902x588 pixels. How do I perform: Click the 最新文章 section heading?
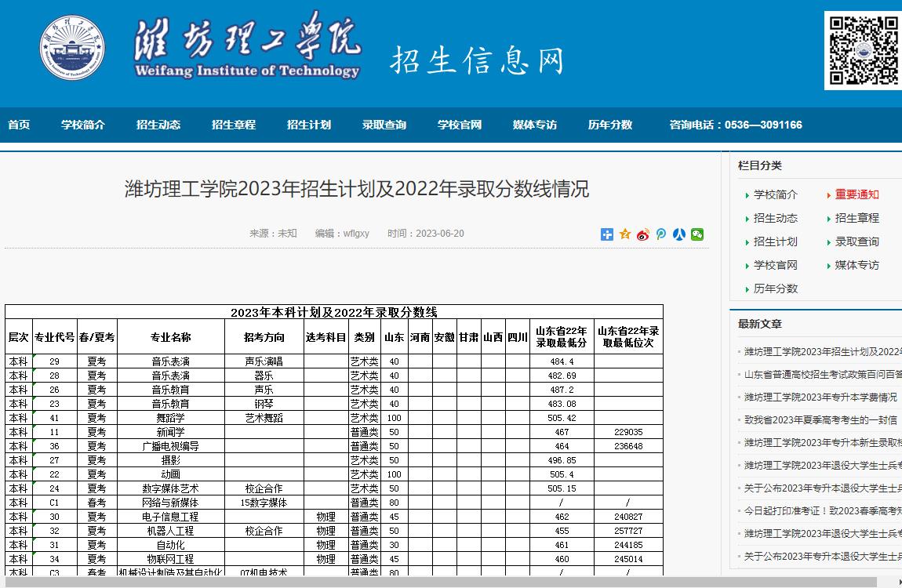click(760, 324)
